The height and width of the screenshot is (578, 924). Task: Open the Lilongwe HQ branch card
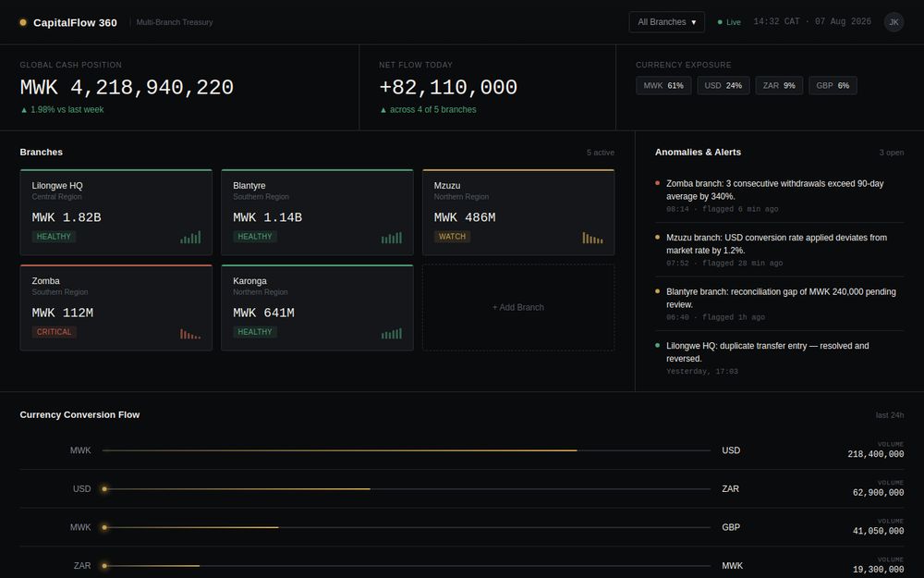click(116, 213)
